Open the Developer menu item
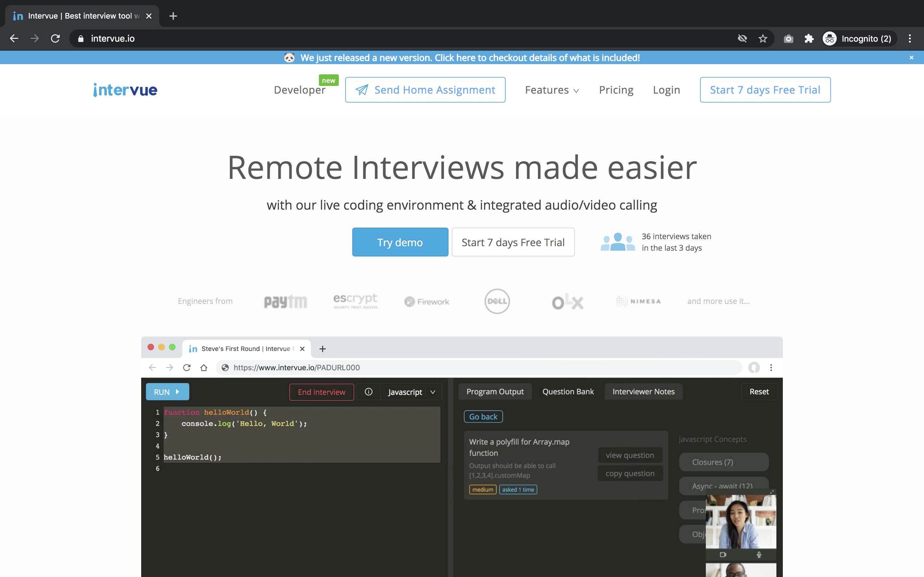 [x=299, y=90]
